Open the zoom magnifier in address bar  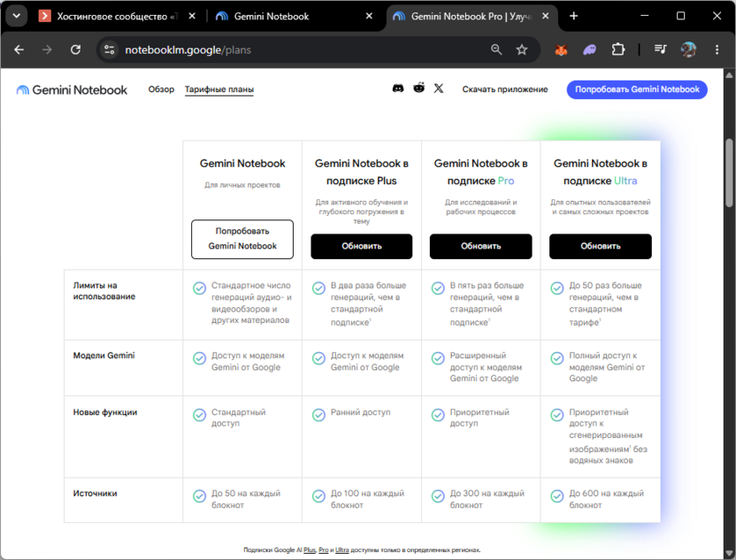click(496, 50)
